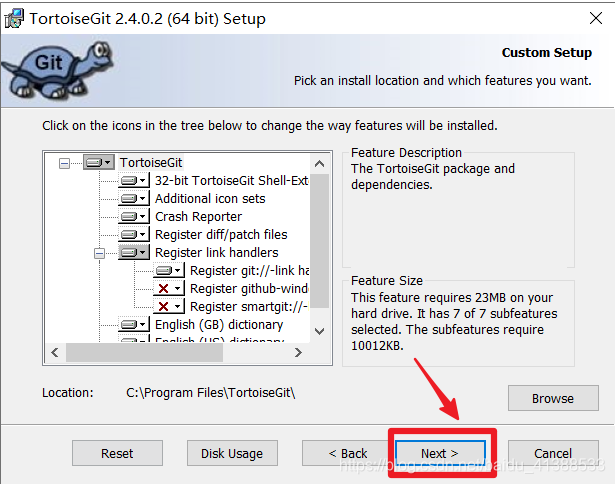
Task: Open Disk Usage dialog
Action: click(232, 453)
